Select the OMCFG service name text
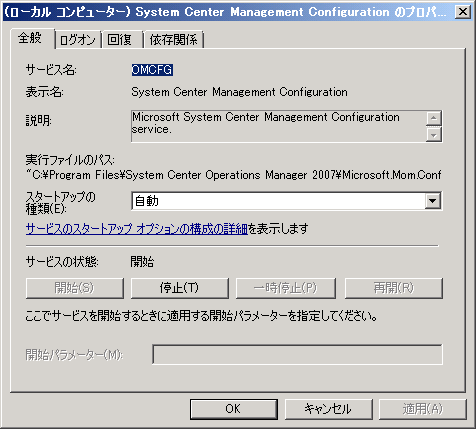Screen dimensions: 476x429 pyautogui.click(x=152, y=70)
